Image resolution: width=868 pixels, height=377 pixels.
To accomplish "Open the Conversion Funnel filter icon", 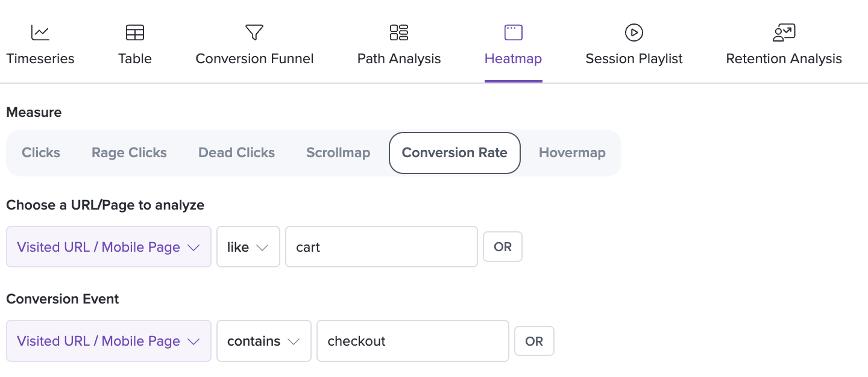I will coord(254,33).
